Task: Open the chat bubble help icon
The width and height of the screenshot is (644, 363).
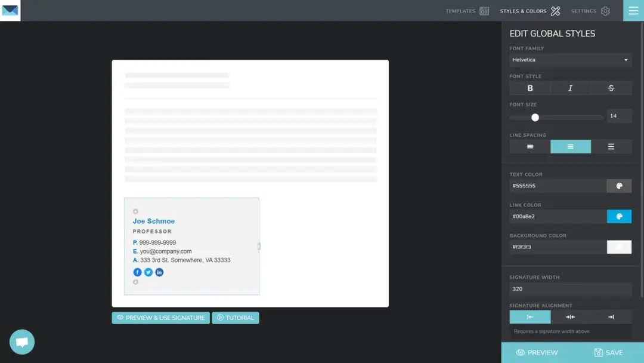Action: 22,342
